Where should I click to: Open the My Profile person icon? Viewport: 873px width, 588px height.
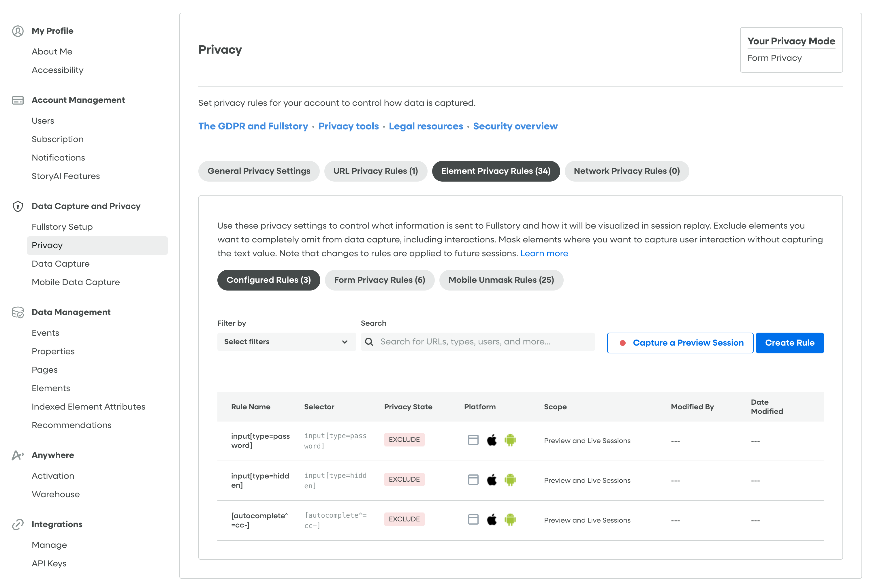click(x=17, y=31)
